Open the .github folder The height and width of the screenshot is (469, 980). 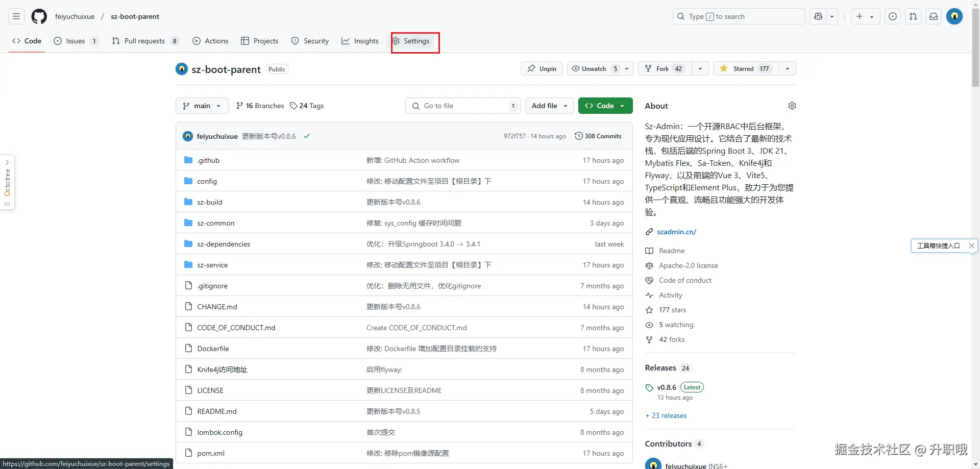(208, 160)
